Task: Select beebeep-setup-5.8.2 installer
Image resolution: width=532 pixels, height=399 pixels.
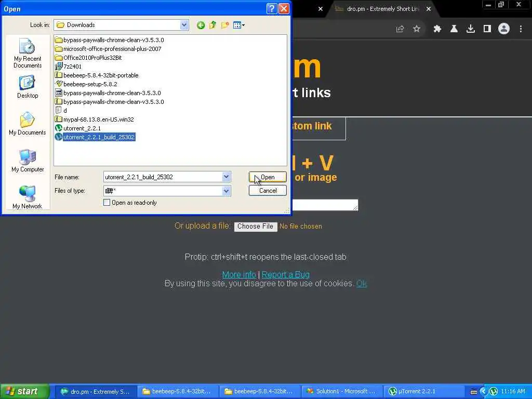Action: [x=86, y=84]
